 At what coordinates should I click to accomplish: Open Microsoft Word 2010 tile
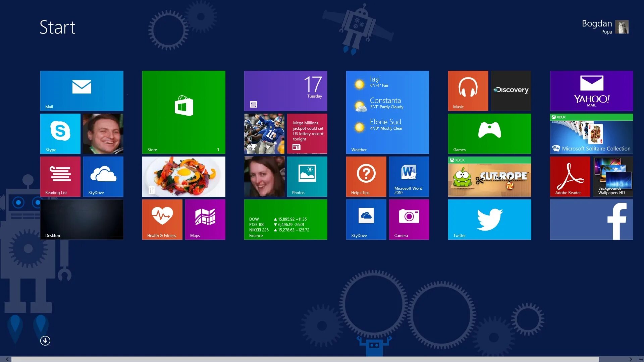point(409,176)
